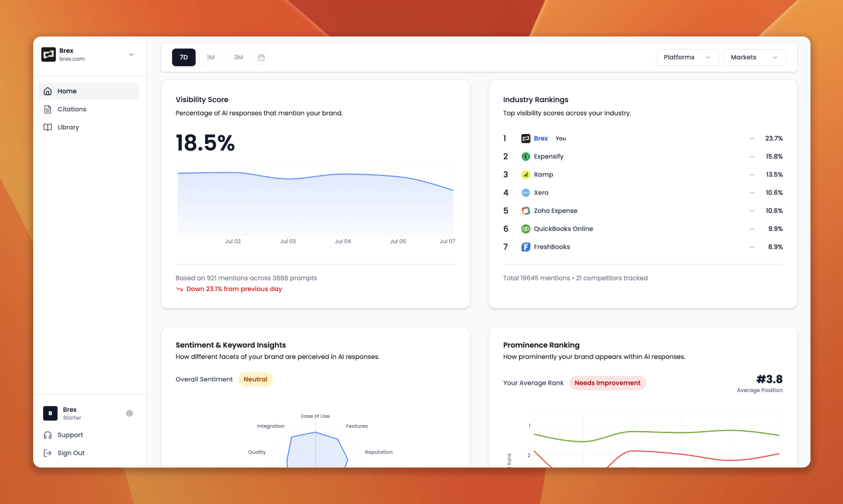Viewport: 843px width, 504px height.
Task: Select the Zoho Expense ranking name
Action: 556,211
